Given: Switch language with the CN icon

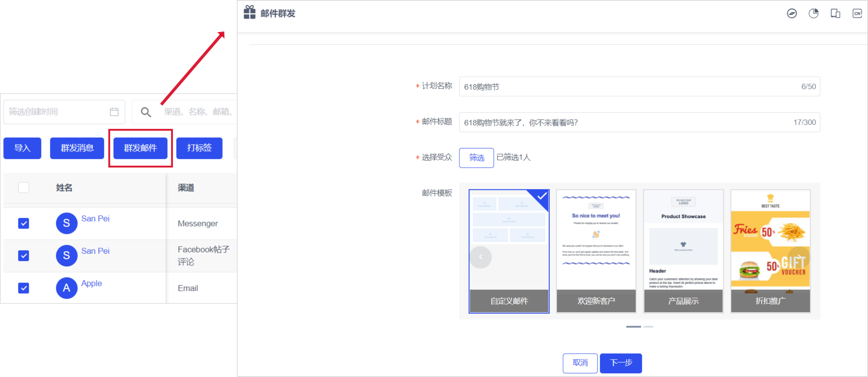Looking at the screenshot, I should pos(857,13).
